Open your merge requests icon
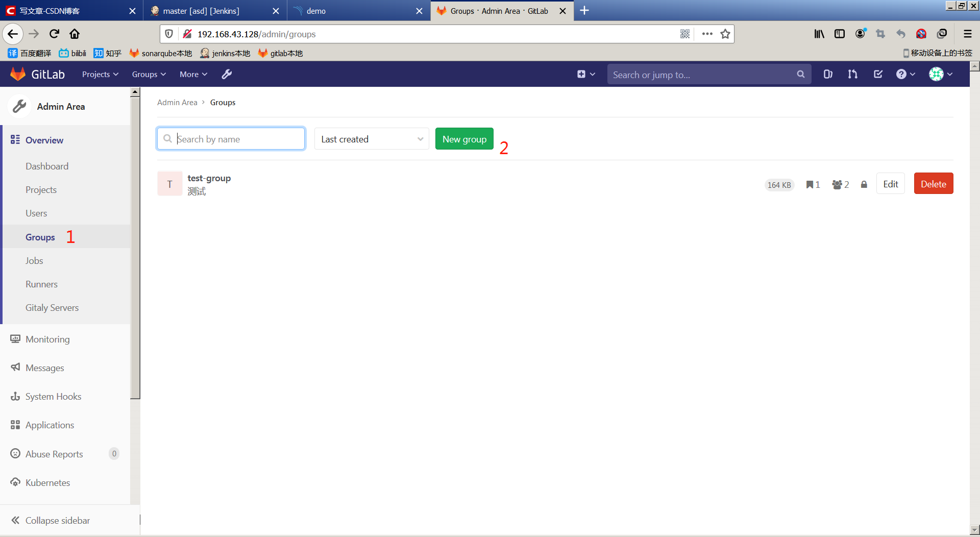This screenshot has width=980, height=537. click(852, 74)
